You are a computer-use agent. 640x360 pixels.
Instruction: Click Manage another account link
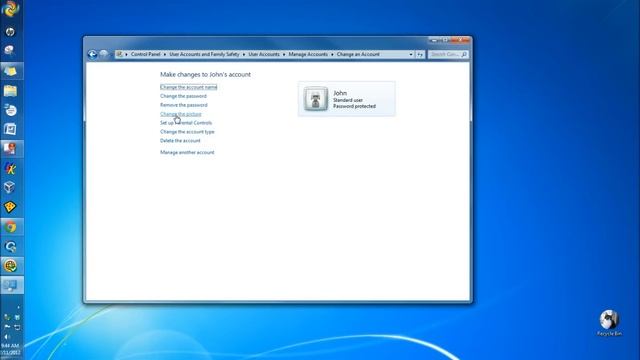(x=187, y=152)
